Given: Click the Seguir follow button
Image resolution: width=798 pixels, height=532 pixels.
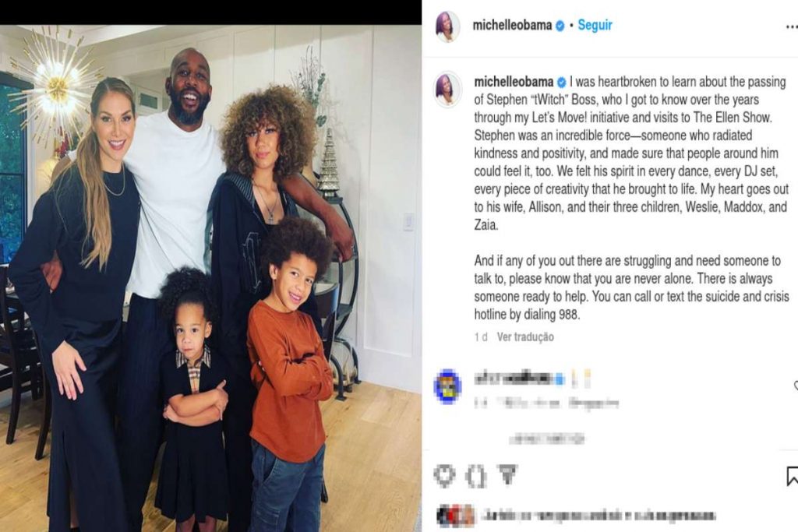Looking at the screenshot, I should click(595, 25).
